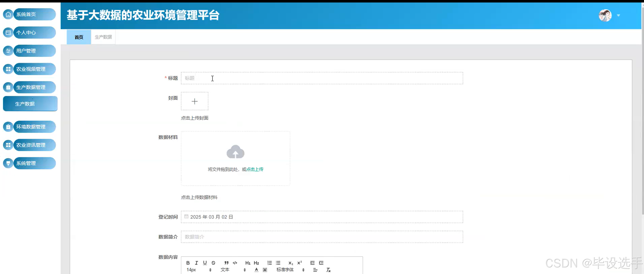Toggle italic formatting in the editor
Screen dimensions: 644x274
(196, 263)
